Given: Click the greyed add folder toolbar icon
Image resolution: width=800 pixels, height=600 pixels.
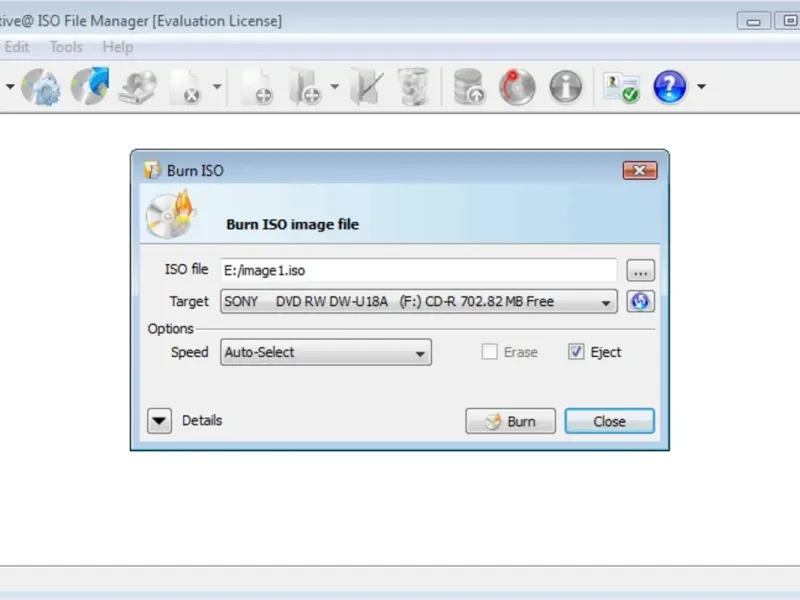Looking at the screenshot, I should pyautogui.click(x=305, y=87).
